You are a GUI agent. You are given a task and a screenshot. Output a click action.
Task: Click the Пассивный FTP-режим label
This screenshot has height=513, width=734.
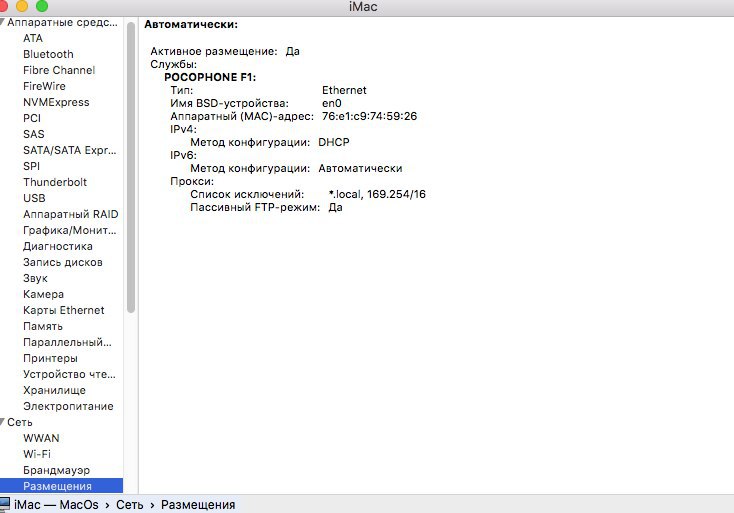point(255,207)
